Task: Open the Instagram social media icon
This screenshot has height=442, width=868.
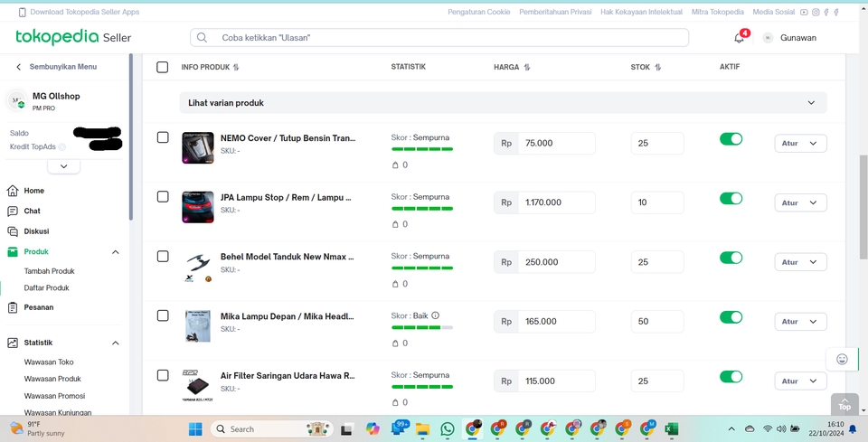Action: click(816, 12)
